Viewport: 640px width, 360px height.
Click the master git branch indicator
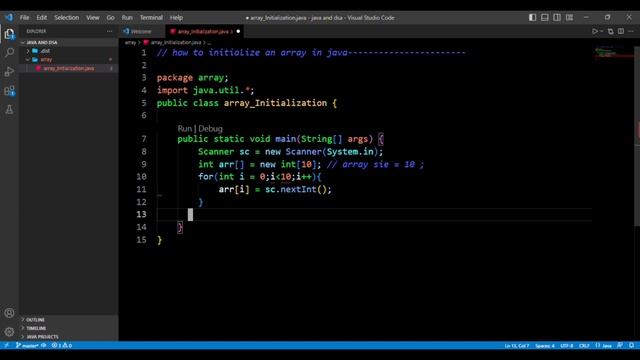pyautogui.click(x=27, y=345)
